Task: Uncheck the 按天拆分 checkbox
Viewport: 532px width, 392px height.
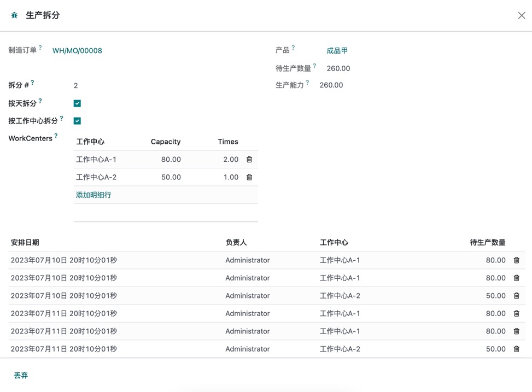Action: pos(77,103)
